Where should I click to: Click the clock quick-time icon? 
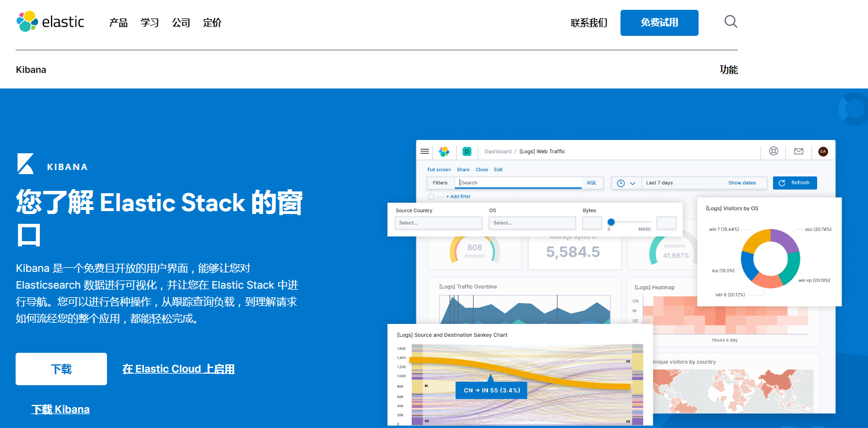[x=620, y=183]
